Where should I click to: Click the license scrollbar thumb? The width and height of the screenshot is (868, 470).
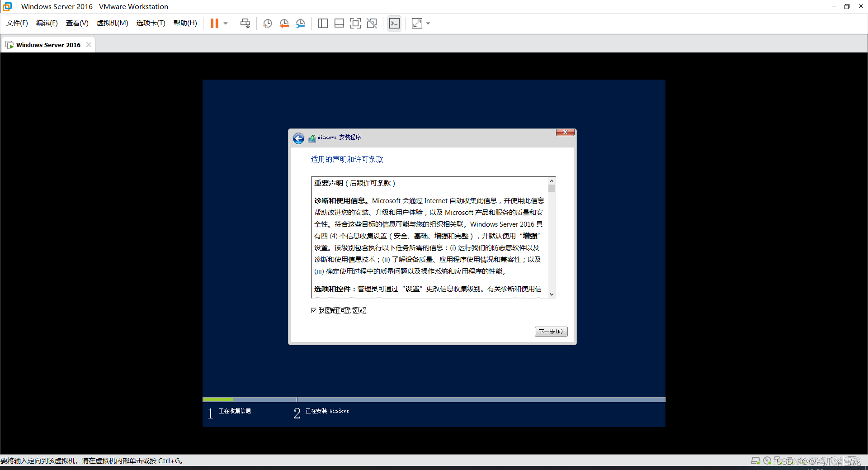point(552,188)
